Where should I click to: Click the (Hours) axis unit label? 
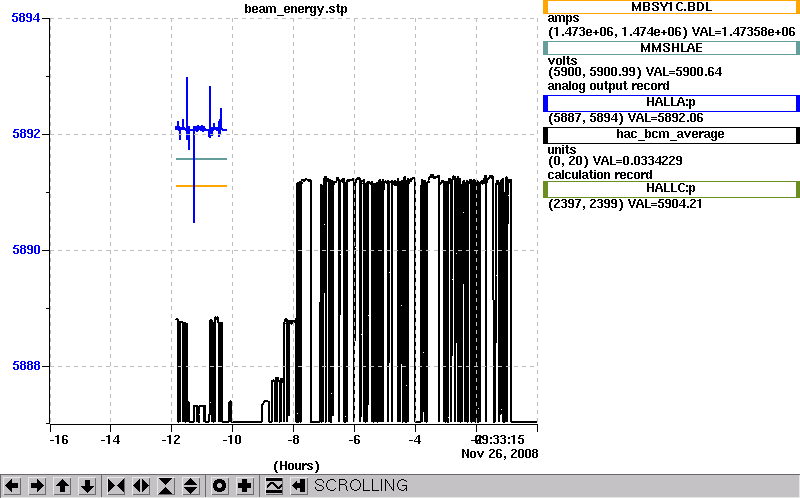click(x=296, y=466)
